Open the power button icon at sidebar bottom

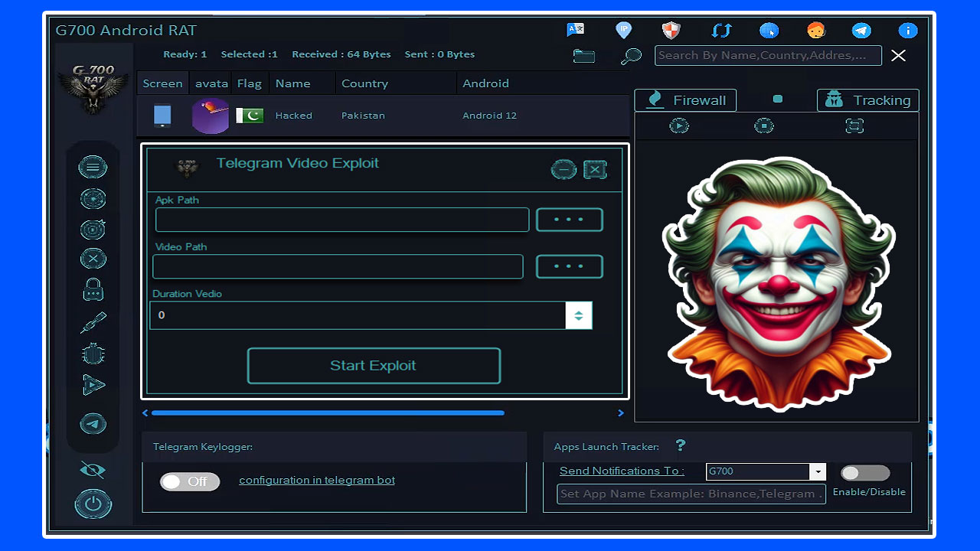(93, 504)
